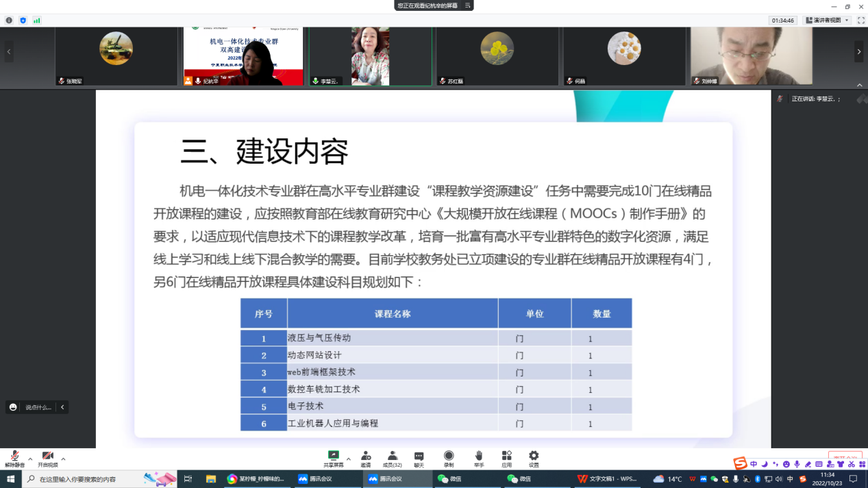Open the screen-sharing banner menu at top
Image resolution: width=868 pixels, height=488 pixels.
pos(468,5)
